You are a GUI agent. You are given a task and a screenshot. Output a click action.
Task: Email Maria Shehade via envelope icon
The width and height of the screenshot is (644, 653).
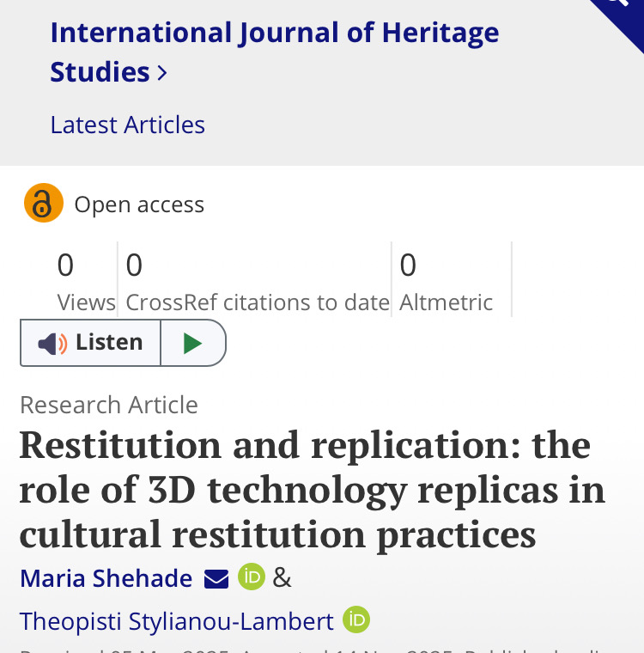coord(216,579)
